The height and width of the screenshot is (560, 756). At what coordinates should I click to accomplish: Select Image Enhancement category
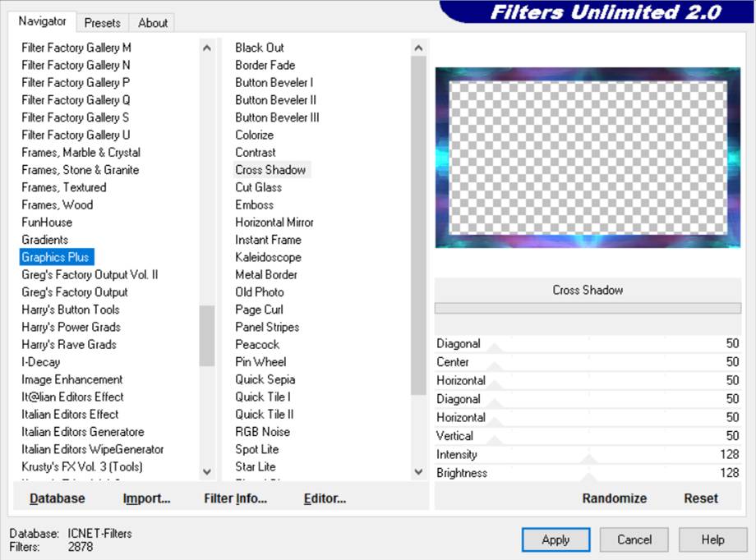[71, 379]
